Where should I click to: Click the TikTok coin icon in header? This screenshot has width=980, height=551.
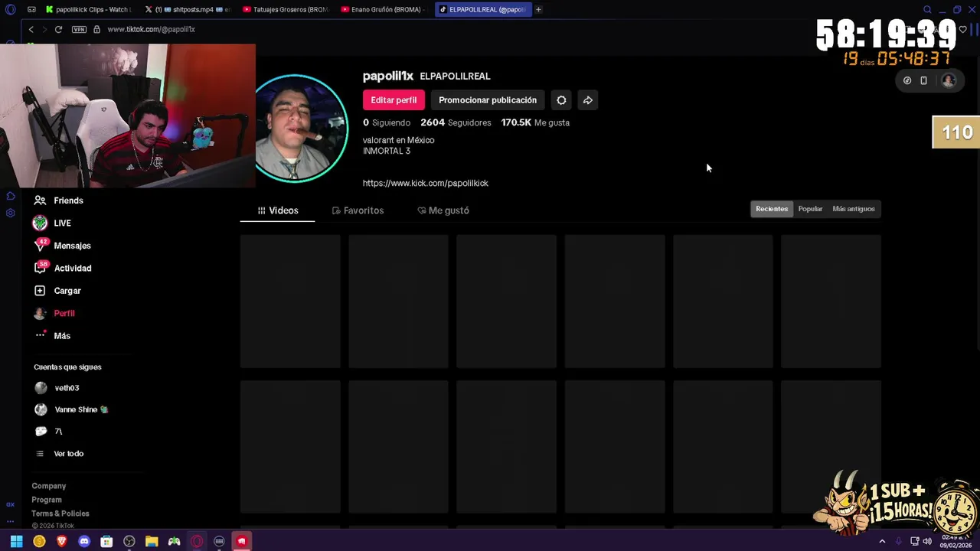907,80
